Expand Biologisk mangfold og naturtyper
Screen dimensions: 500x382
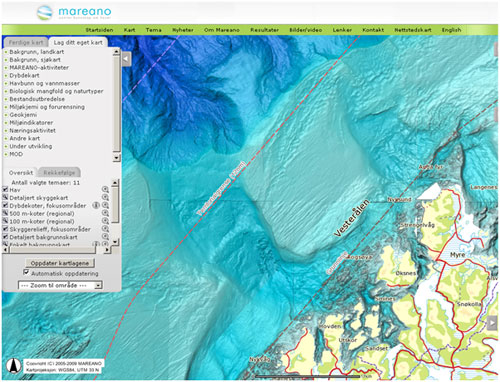(56, 91)
